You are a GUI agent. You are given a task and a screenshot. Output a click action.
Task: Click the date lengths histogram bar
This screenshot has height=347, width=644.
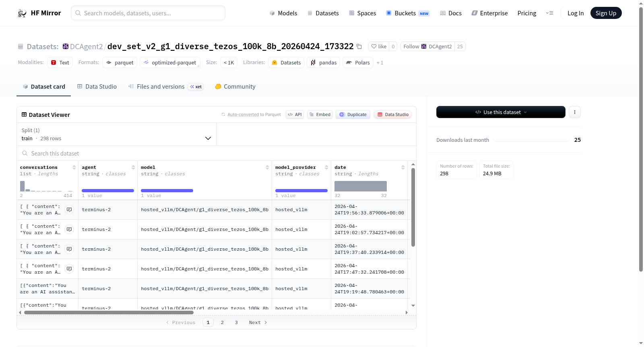click(361, 186)
